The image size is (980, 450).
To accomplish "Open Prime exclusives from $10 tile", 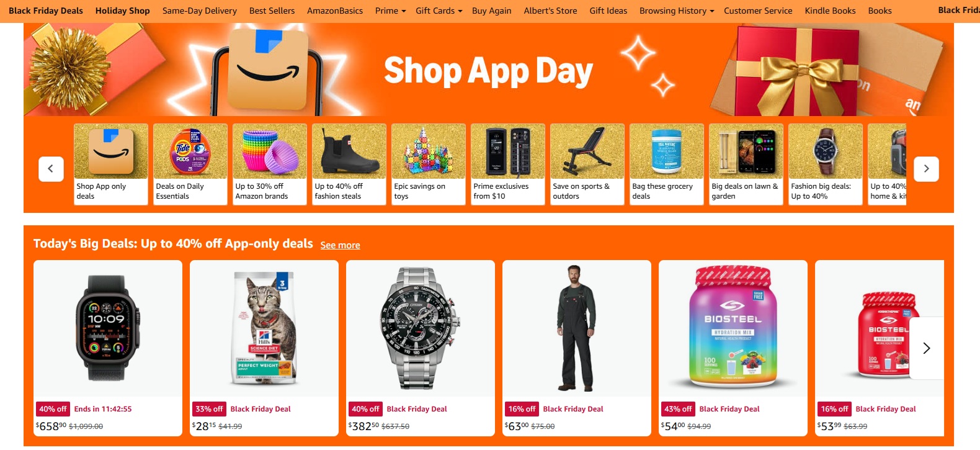I will [x=508, y=164].
